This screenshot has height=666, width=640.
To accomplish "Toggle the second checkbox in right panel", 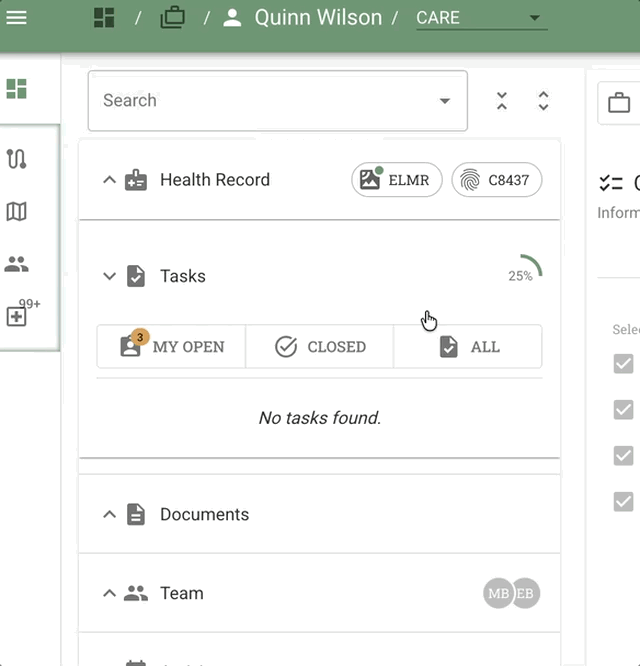I will point(623,409).
